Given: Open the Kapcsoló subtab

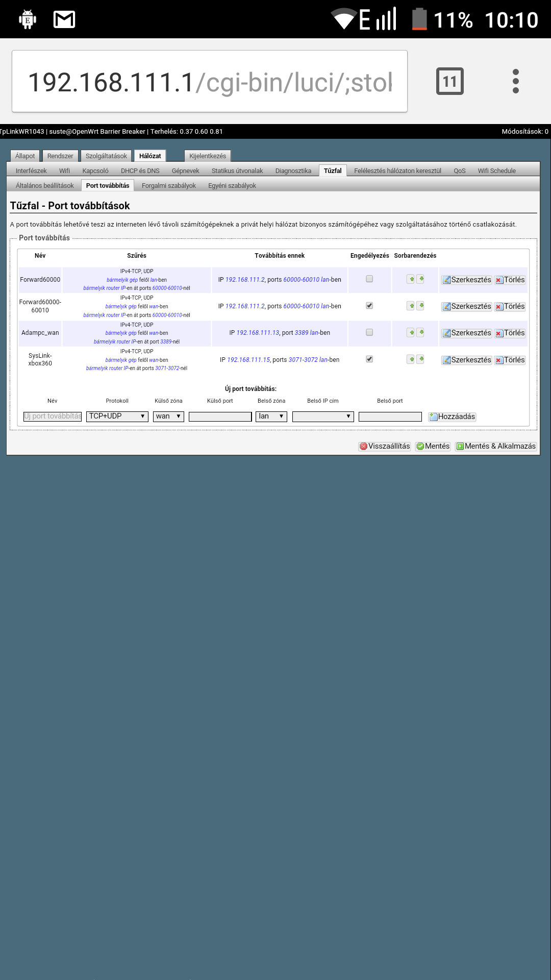Looking at the screenshot, I should [95, 170].
